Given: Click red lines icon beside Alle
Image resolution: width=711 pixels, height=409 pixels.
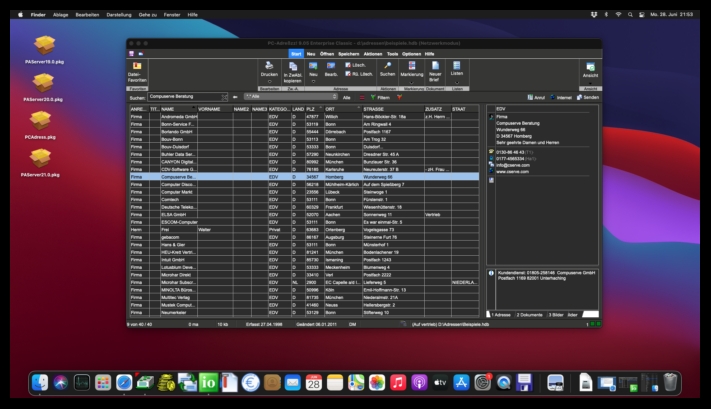Looking at the screenshot, I should [361, 97].
